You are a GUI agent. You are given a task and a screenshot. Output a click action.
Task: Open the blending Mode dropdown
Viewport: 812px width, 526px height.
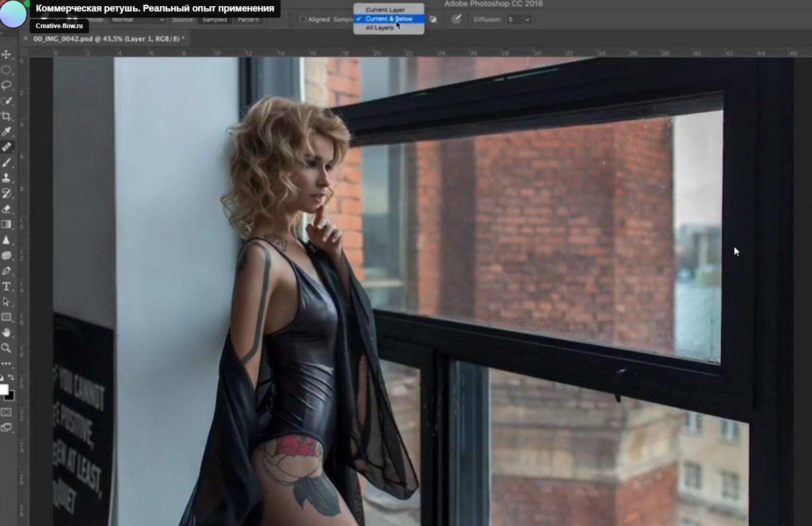tap(138, 20)
